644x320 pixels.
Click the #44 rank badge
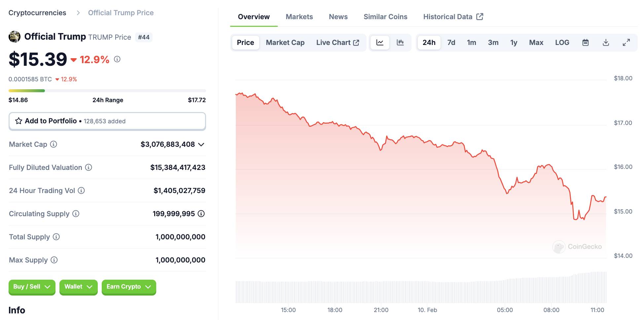point(144,37)
